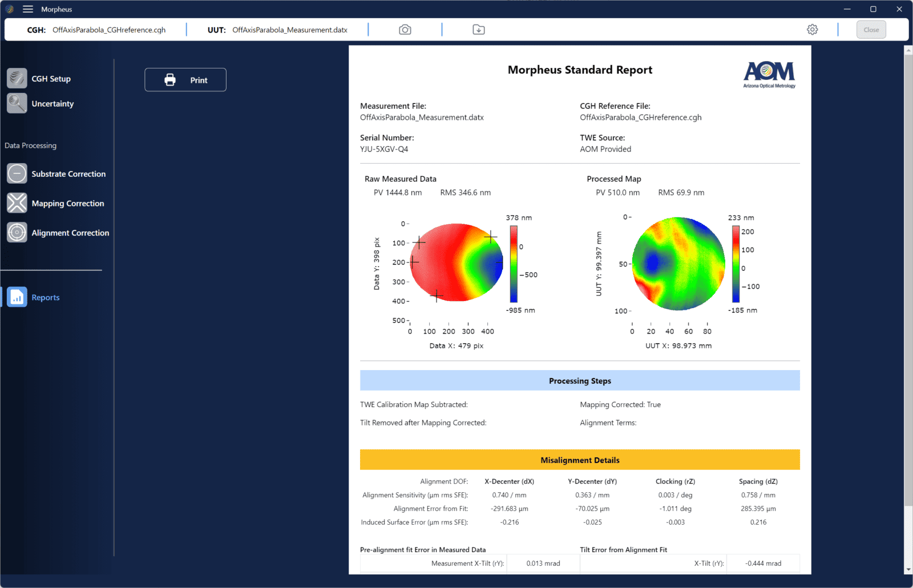Open the hamburger menu
The height and width of the screenshot is (588, 913).
(28, 9)
